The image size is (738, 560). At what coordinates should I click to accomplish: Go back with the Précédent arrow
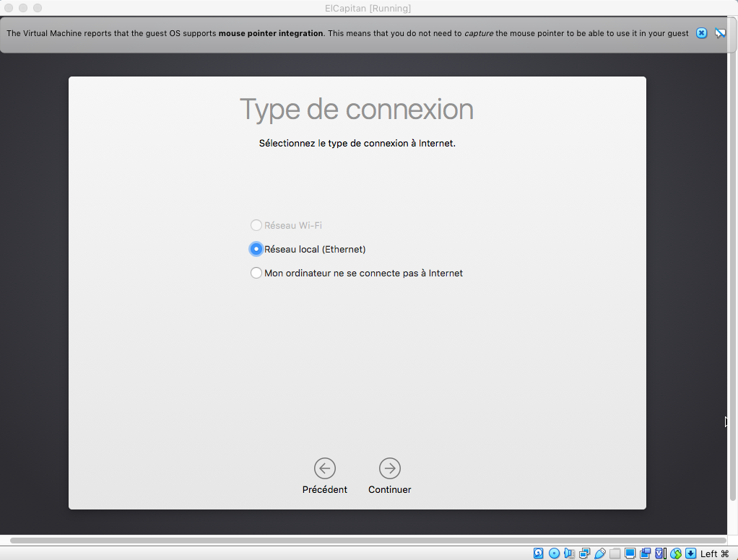pos(325,468)
